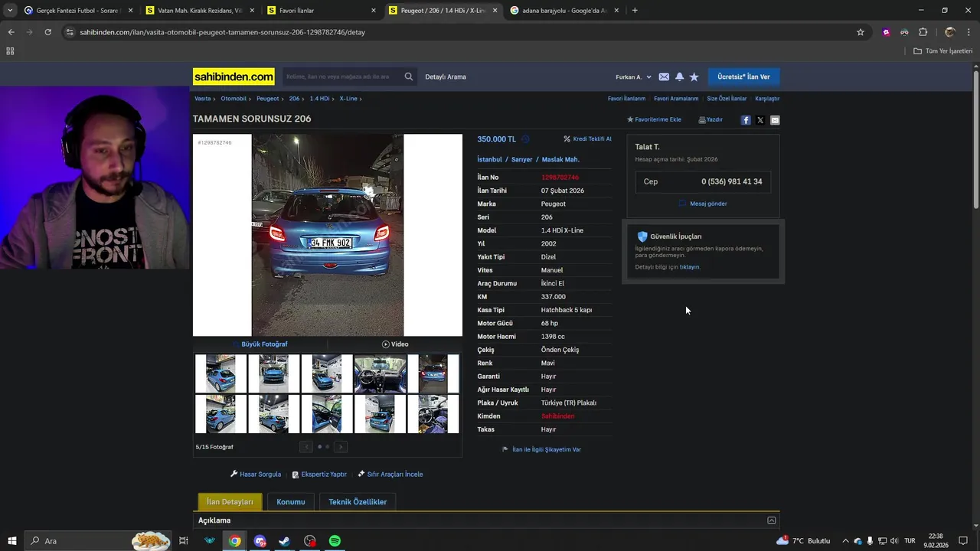The height and width of the screenshot is (551, 980).
Task: Open Spotify from the taskbar
Action: [335, 541]
